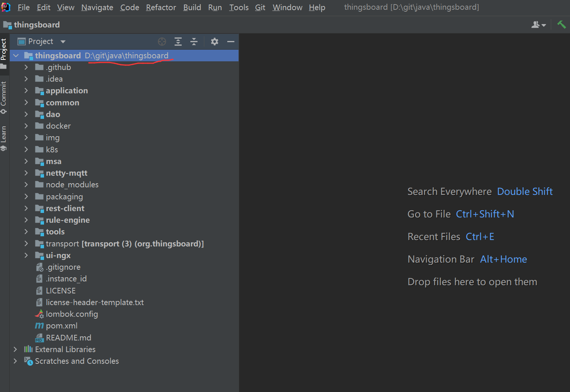This screenshot has height=392, width=570.
Task: Click the green Build Project hammer icon
Action: click(x=561, y=24)
